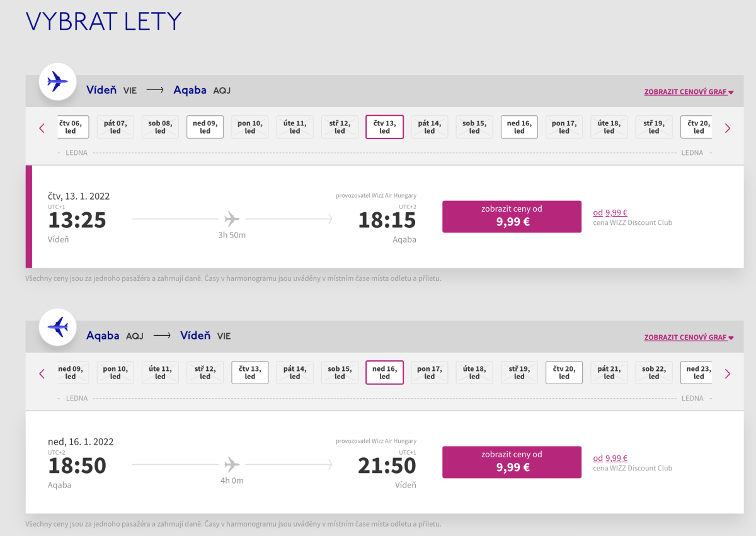The image size is (756, 536).
Task: Choose 'čtv 20, led' in return dates
Action: (564, 373)
